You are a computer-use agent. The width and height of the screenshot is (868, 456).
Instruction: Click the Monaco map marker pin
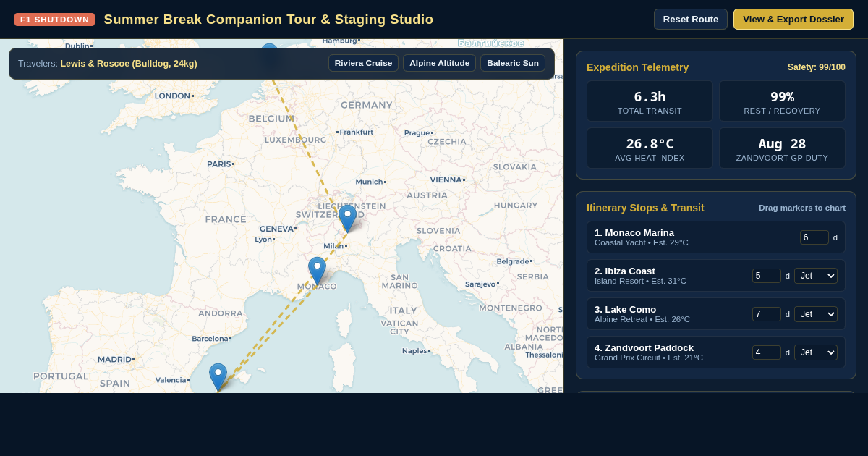[x=317, y=271]
